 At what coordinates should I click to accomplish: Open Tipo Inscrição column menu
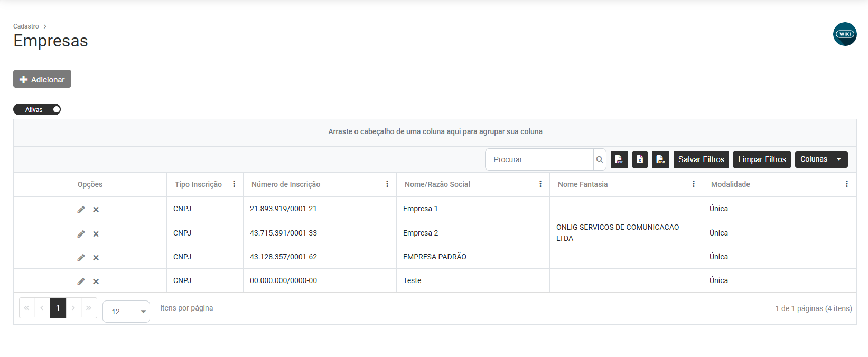pos(234,184)
